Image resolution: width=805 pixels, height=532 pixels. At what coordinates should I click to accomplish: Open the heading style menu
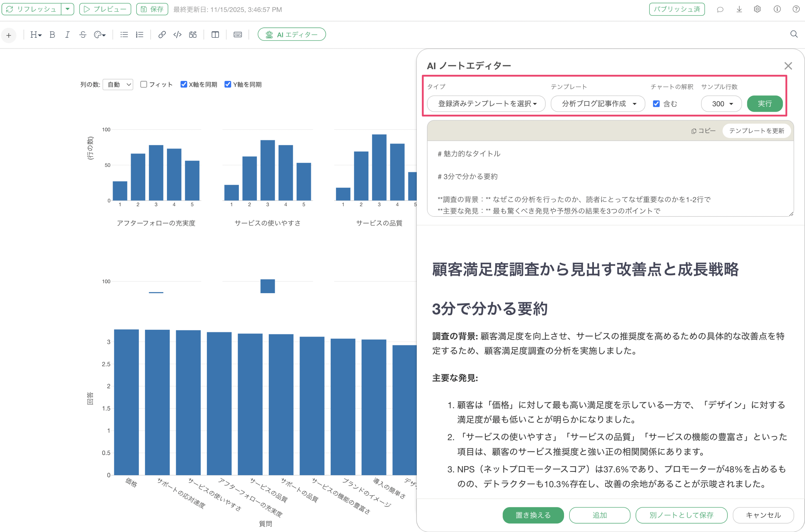point(36,35)
